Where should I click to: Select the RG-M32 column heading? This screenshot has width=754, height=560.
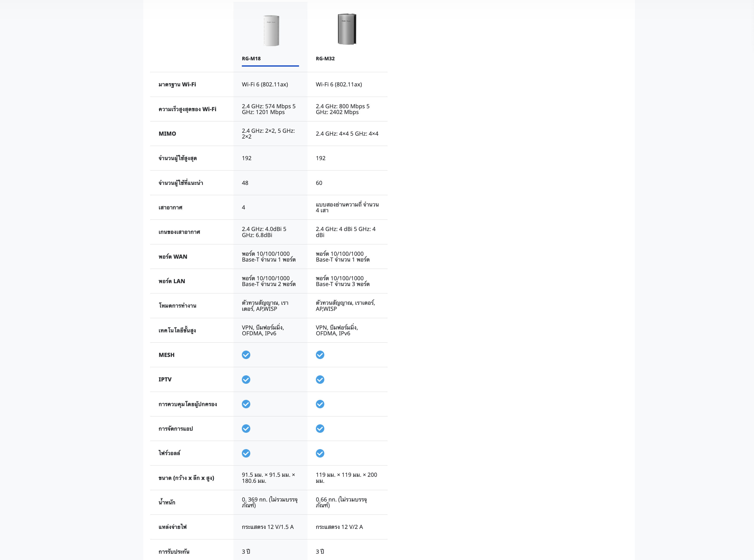(325, 58)
